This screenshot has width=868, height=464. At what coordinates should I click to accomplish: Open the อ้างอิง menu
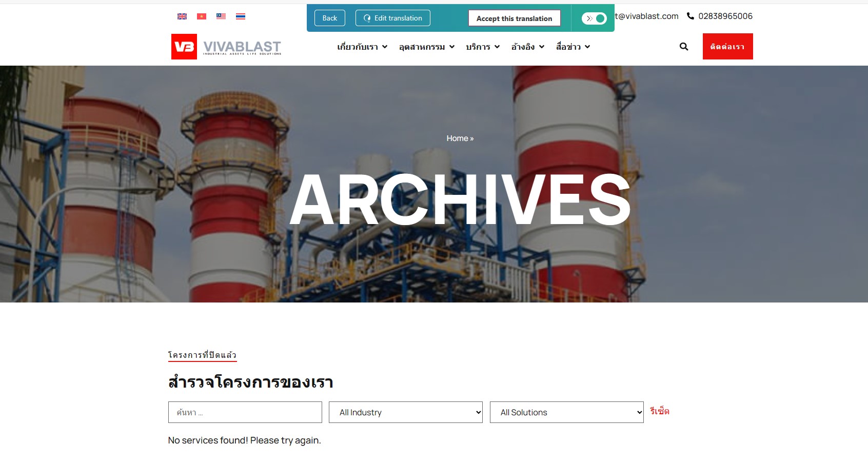[523, 47]
